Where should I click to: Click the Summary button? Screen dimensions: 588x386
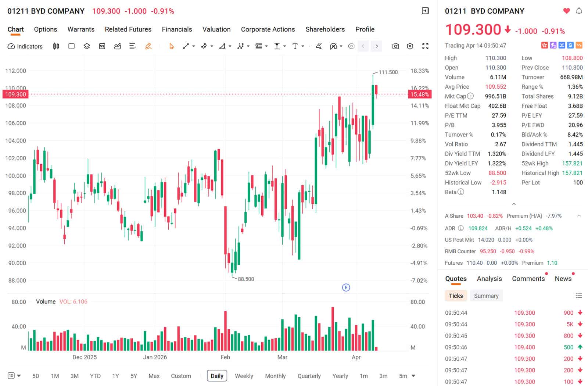click(486, 296)
